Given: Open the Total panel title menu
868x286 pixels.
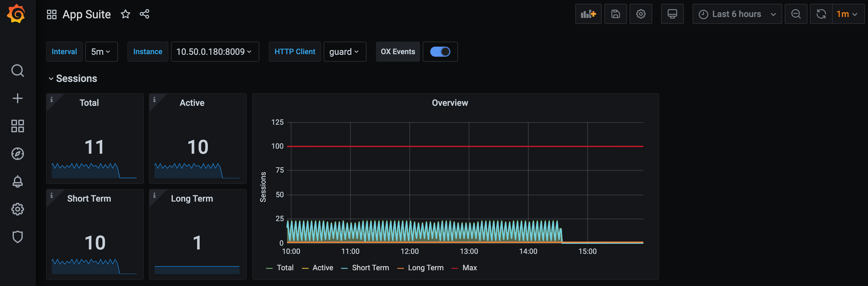Looking at the screenshot, I should (89, 103).
